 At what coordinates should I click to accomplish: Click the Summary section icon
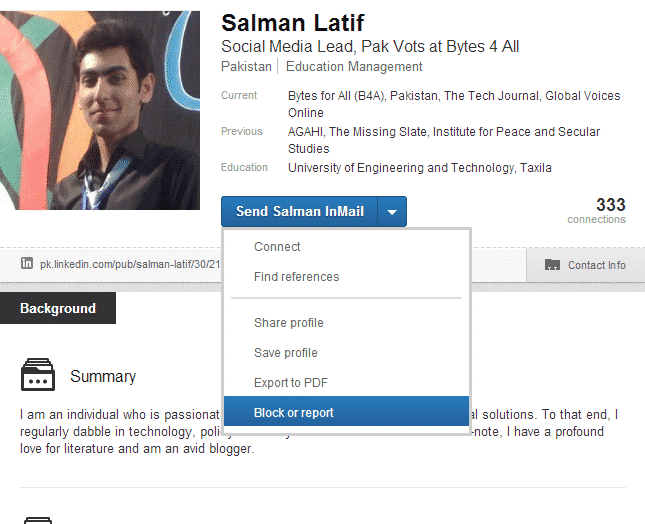[38, 376]
